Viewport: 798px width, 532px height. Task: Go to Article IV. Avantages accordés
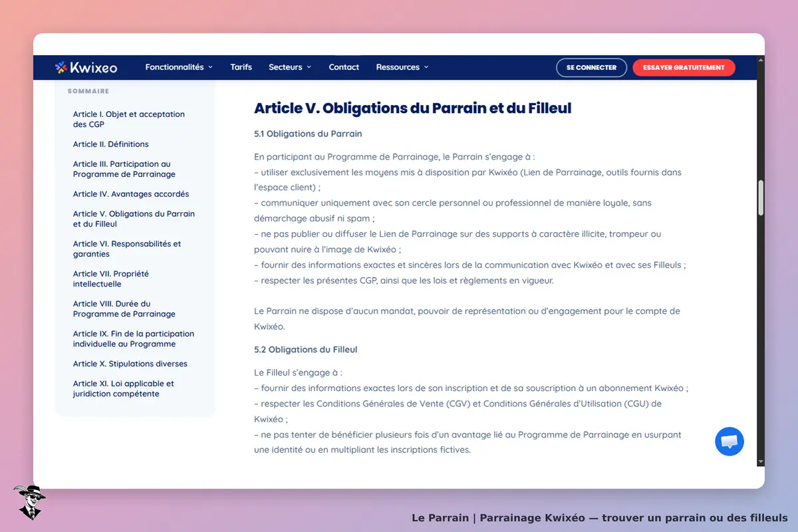(131, 194)
